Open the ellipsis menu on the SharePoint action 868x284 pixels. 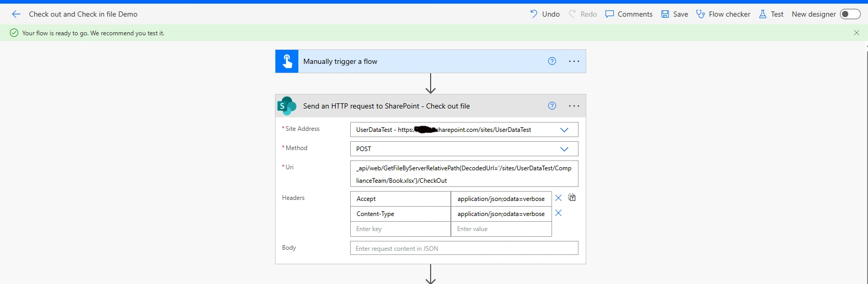(x=574, y=106)
